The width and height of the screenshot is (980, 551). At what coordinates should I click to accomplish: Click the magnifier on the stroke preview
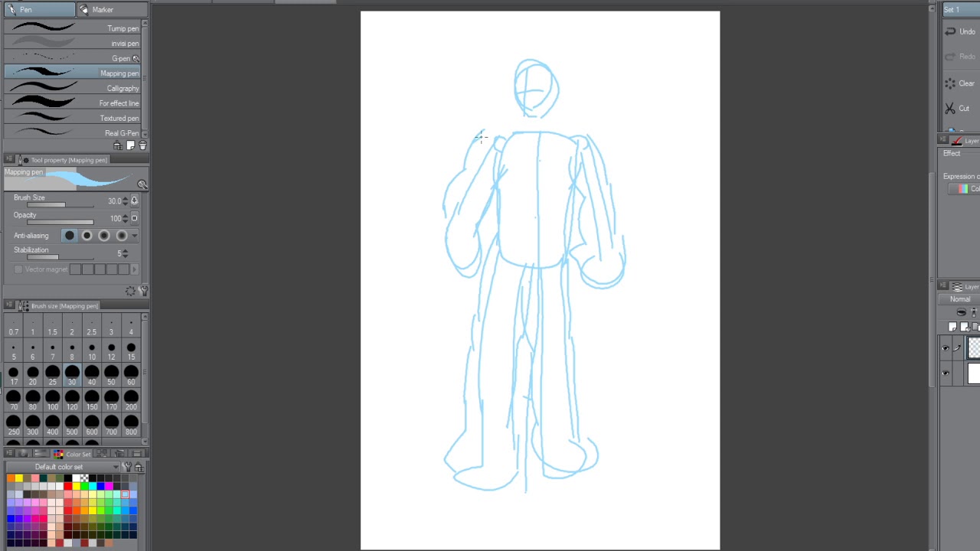click(142, 184)
